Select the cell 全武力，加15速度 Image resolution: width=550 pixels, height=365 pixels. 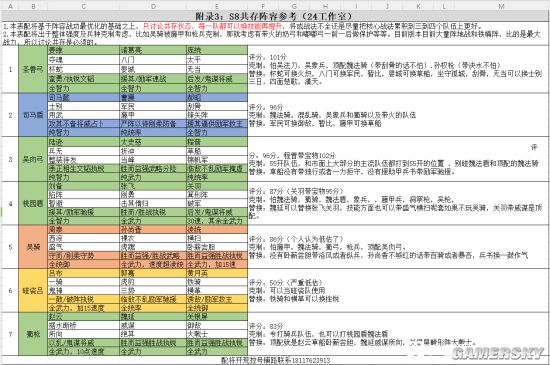pyautogui.click(x=83, y=308)
